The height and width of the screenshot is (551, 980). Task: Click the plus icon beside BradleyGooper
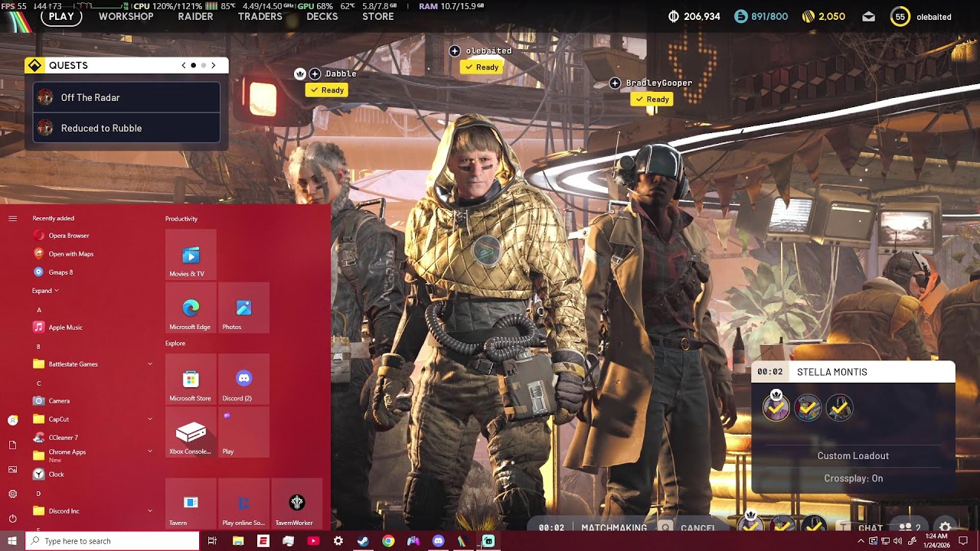615,83
